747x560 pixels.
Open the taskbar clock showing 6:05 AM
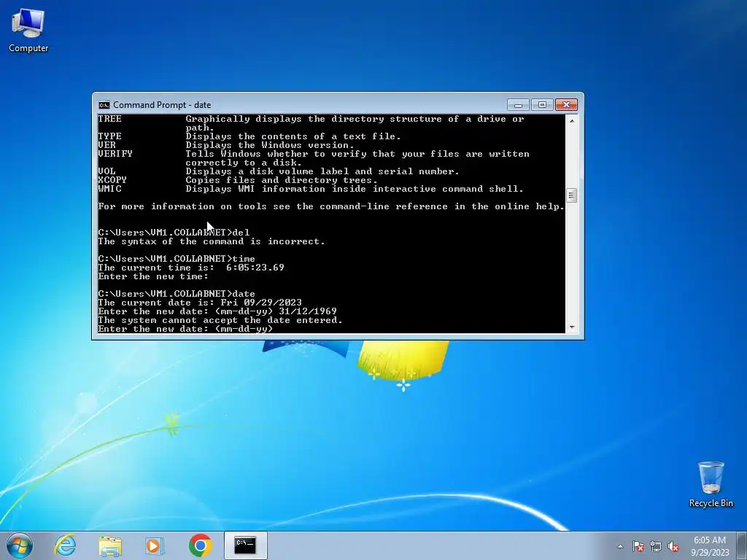709,546
